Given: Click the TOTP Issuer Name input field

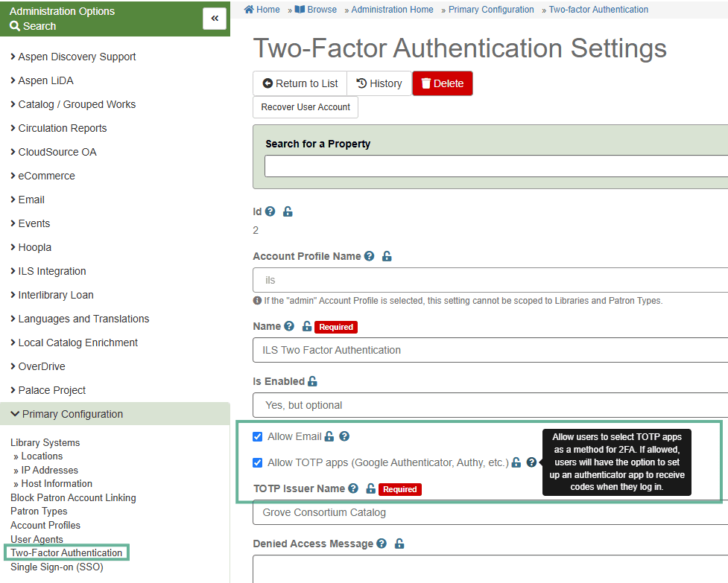Looking at the screenshot, I should pyautogui.click(x=490, y=512).
